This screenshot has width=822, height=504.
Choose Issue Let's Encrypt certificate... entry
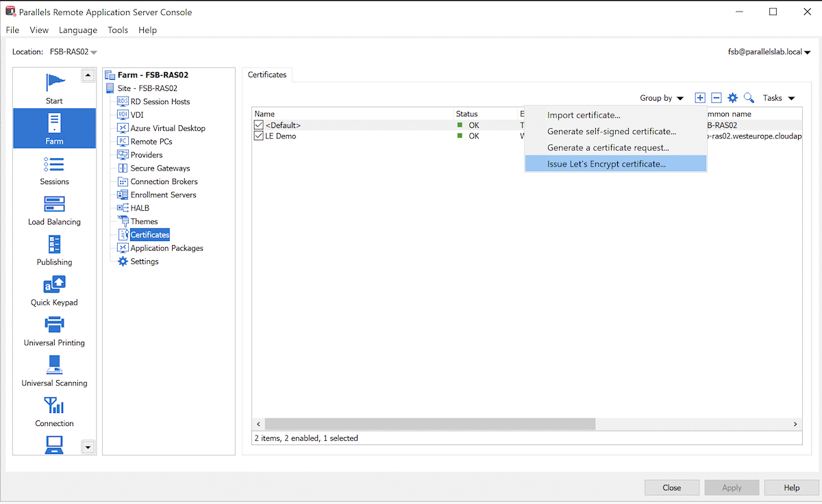click(x=616, y=164)
